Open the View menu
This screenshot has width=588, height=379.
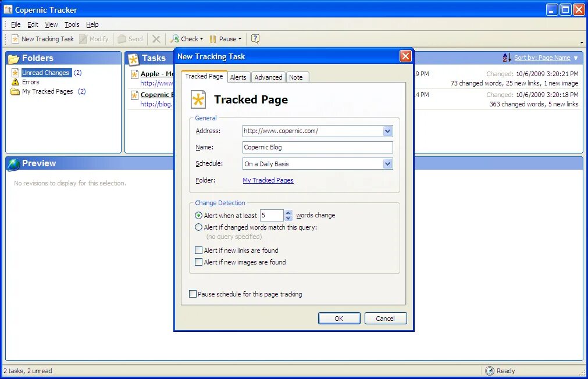[x=51, y=25]
